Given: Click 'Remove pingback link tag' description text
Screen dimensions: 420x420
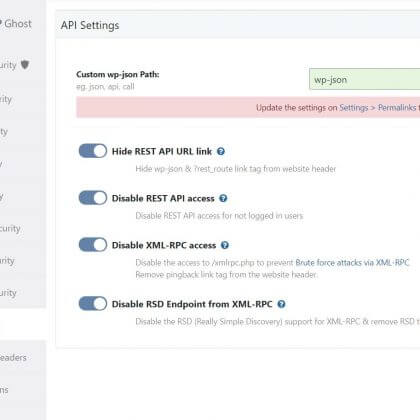Looking at the screenshot, I should pos(227,275).
